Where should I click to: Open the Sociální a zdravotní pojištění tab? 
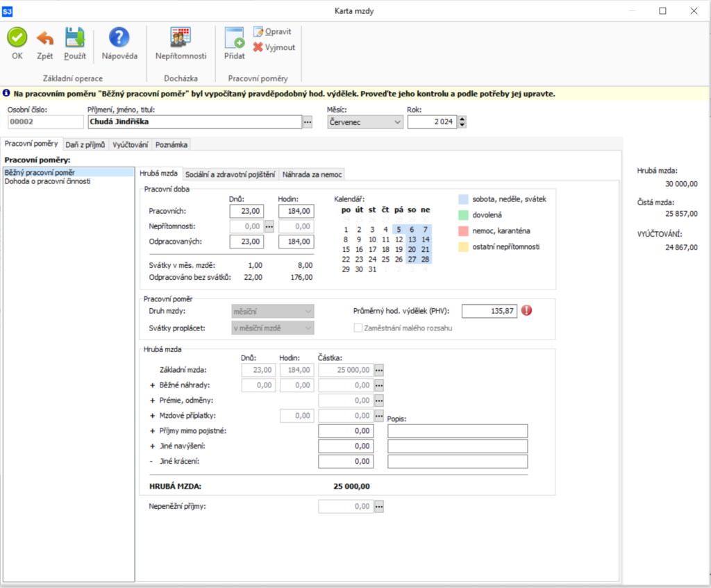coord(230,174)
